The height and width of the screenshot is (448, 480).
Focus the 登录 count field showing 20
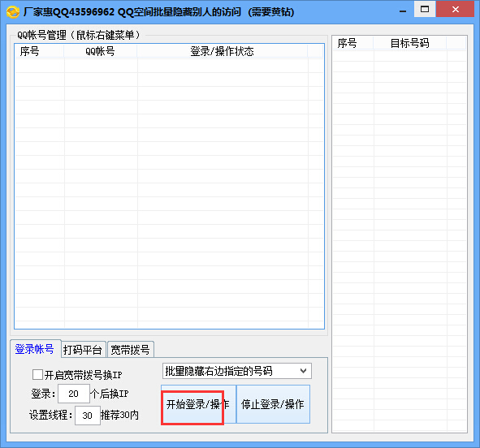[73, 394]
